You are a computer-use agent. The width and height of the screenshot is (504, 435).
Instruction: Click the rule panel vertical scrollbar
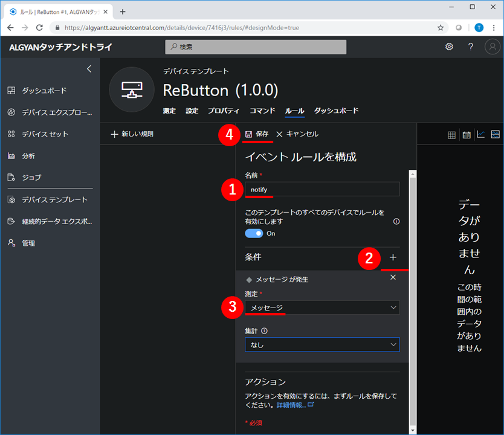[x=413, y=301]
